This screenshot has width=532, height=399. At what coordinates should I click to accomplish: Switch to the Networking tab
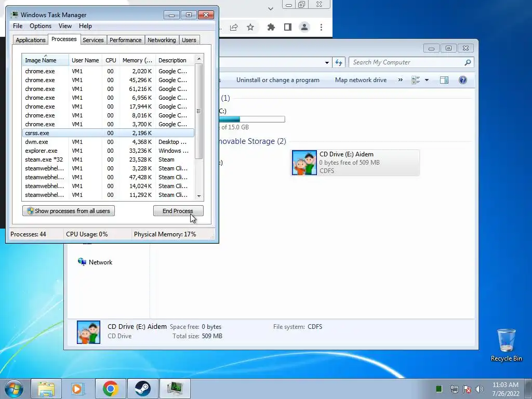[x=162, y=40]
